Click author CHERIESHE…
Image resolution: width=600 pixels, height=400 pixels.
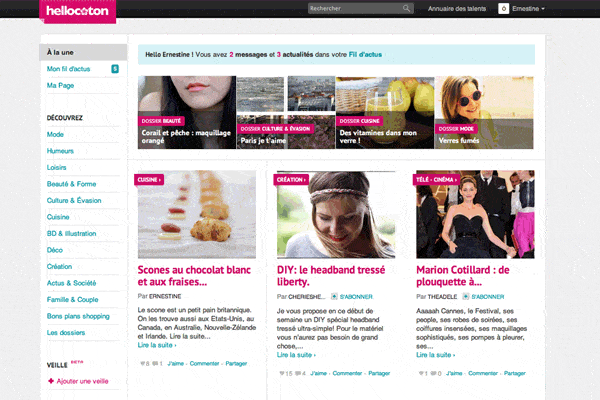pos(307,297)
